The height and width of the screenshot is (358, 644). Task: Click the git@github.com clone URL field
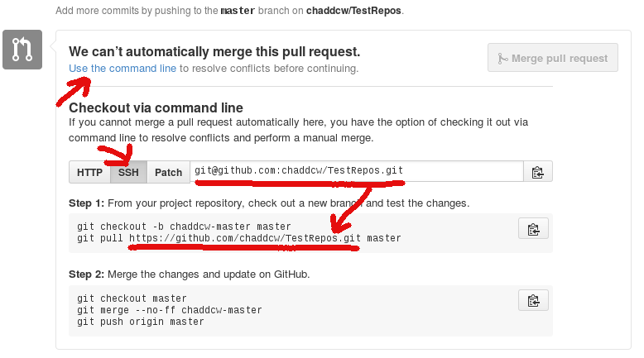(356, 171)
